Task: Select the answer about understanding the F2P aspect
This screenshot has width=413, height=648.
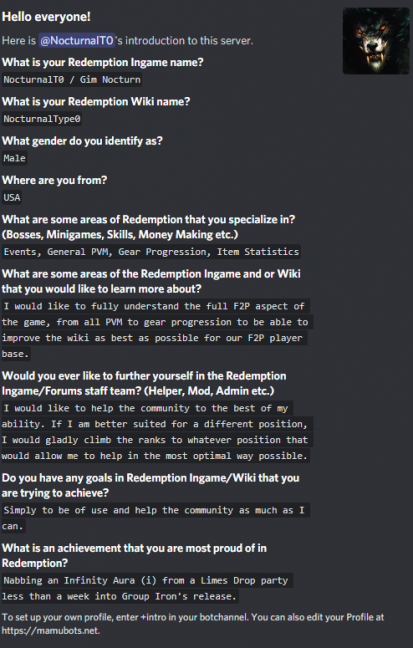Action: point(157,330)
